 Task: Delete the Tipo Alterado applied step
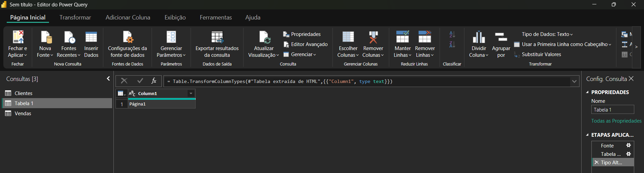point(596,163)
